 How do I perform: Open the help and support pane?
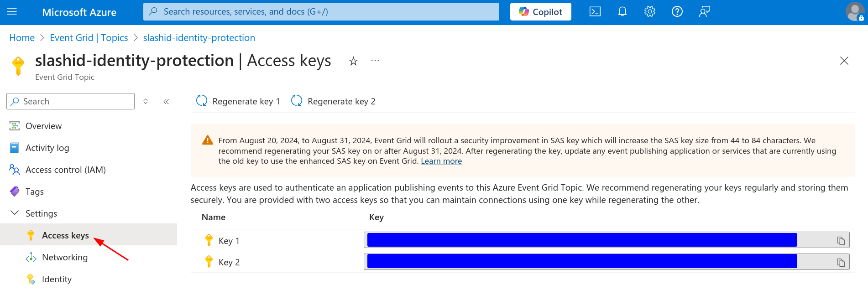coord(677,11)
